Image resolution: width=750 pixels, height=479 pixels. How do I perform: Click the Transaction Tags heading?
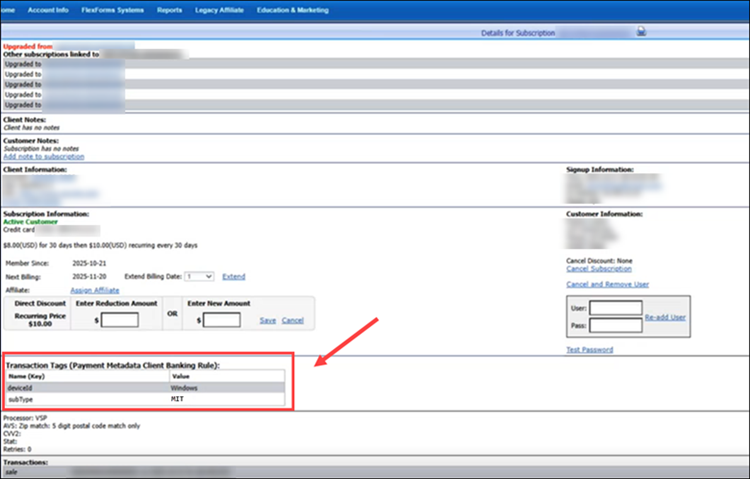(113, 366)
